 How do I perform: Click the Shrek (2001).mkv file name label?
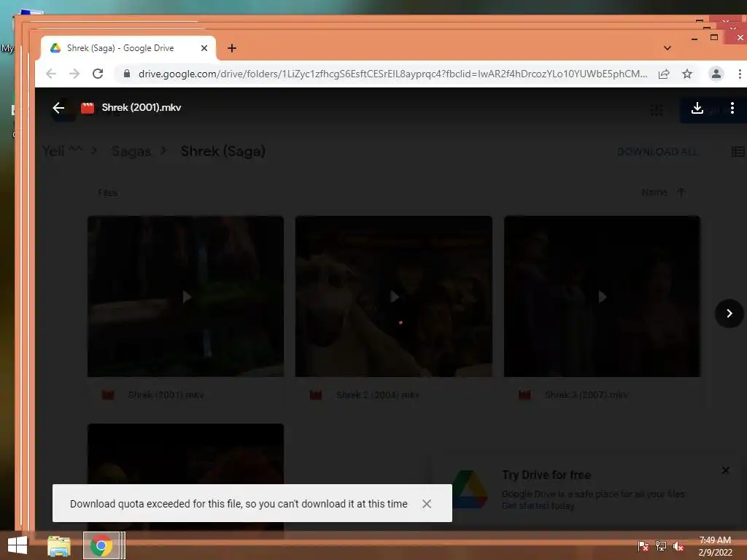click(x=166, y=395)
